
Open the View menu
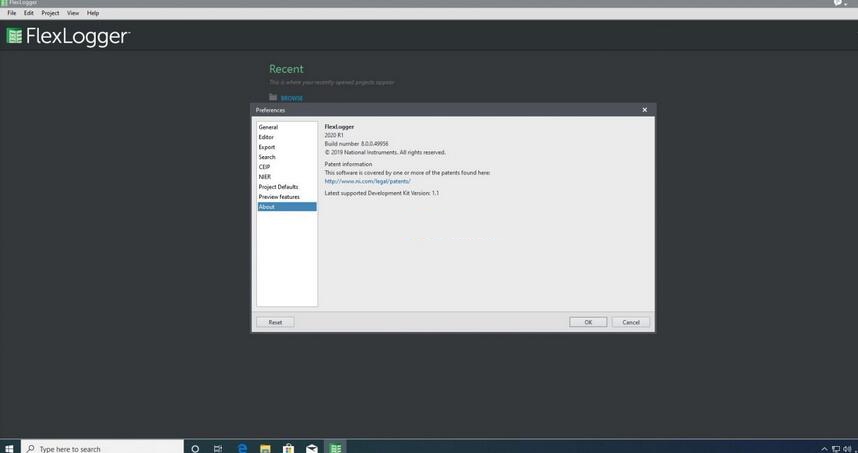73,13
